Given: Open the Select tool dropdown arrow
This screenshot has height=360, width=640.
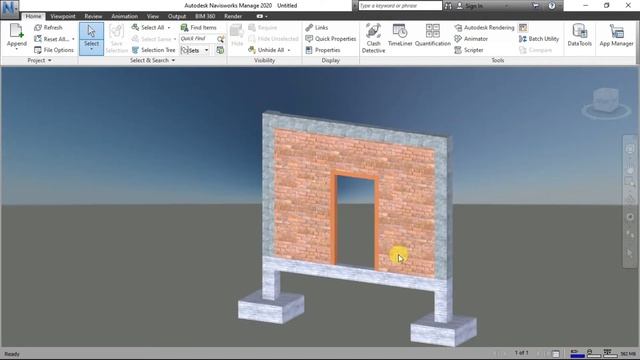Looking at the screenshot, I should click(91, 50).
